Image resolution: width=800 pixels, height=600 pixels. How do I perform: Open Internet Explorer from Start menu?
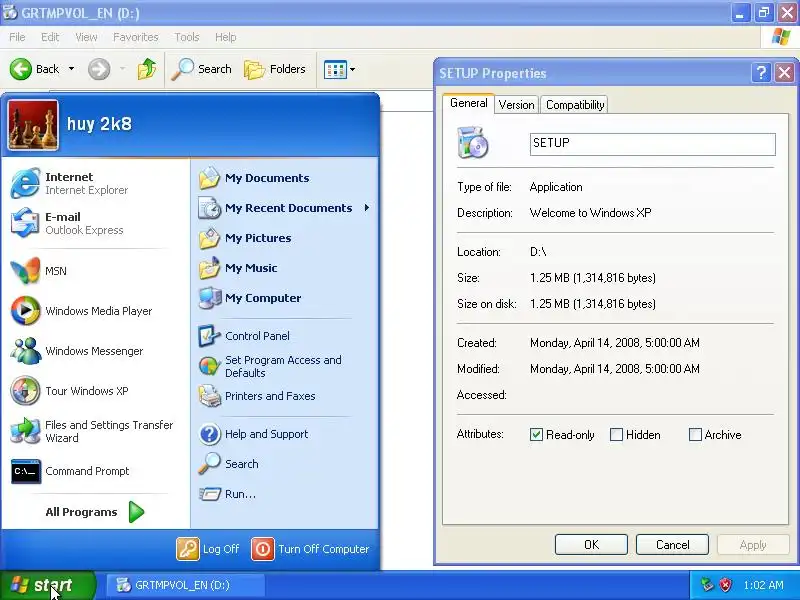tap(69, 183)
